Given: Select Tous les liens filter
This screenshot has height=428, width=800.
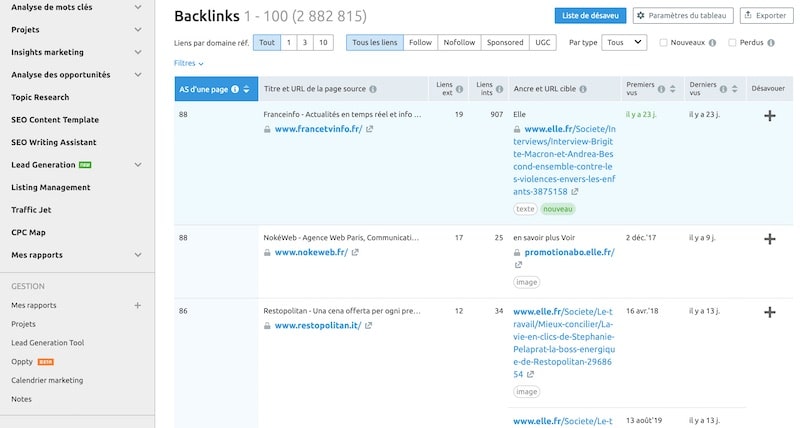Looking at the screenshot, I should (374, 42).
